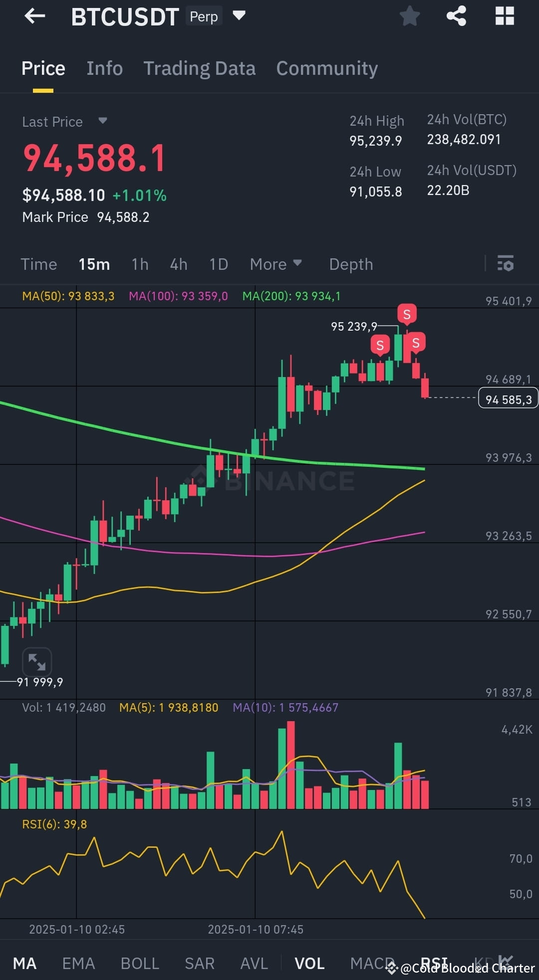Open the Depth view
This screenshot has width=539, height=980.
pos(350,264)
